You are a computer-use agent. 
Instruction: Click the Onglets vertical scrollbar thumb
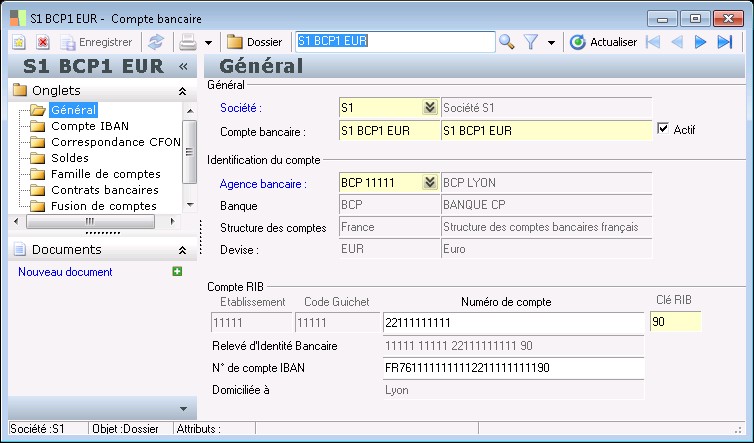tap(190, 152)
